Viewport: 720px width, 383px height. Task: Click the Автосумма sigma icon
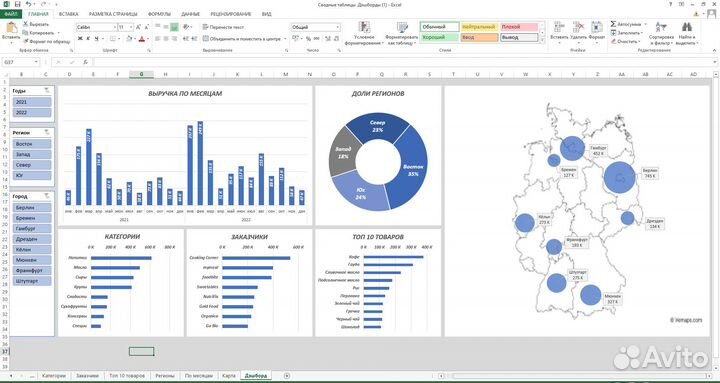(x=613, y=24)
